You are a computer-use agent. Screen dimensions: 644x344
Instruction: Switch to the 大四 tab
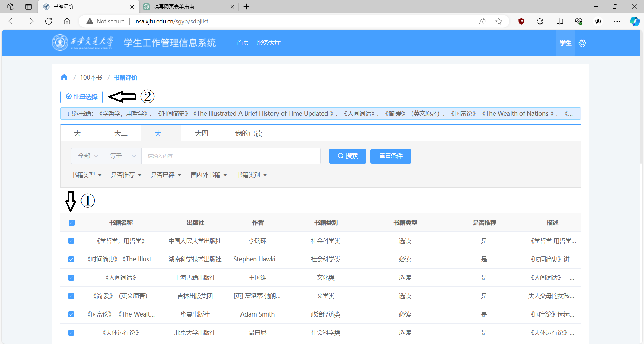(x=201, y=133)
